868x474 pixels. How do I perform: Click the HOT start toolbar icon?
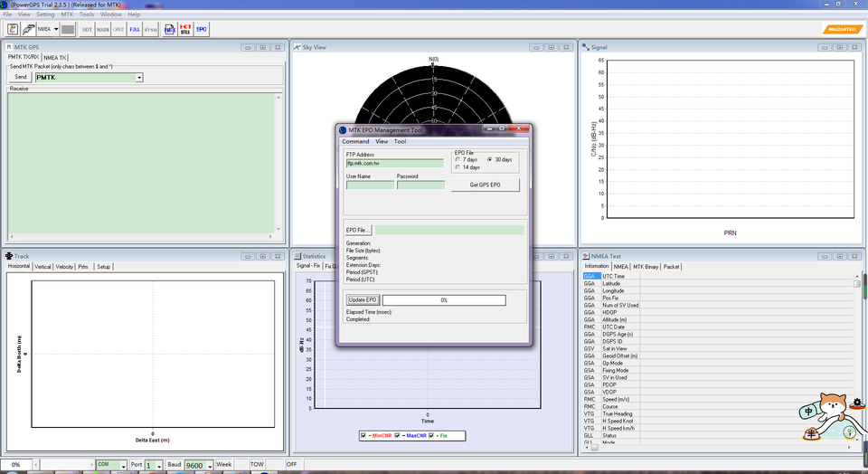pos(88,29)
